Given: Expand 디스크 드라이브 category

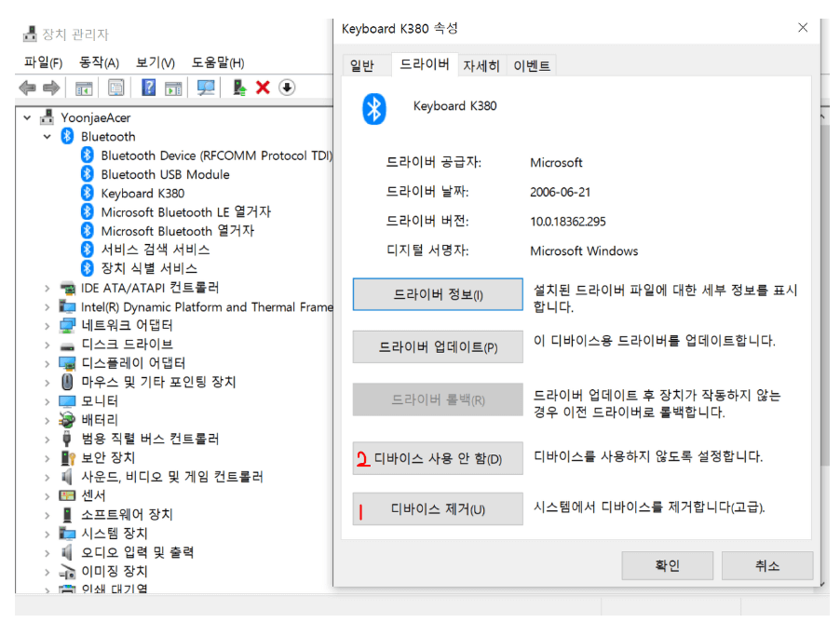Looking at the screenshot, I should (x=47, y=345).
